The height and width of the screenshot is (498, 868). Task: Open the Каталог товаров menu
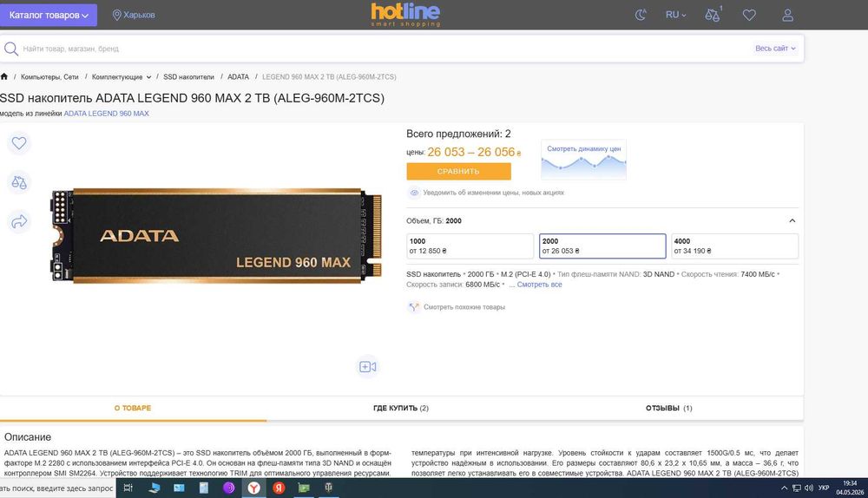coord(48,15)
